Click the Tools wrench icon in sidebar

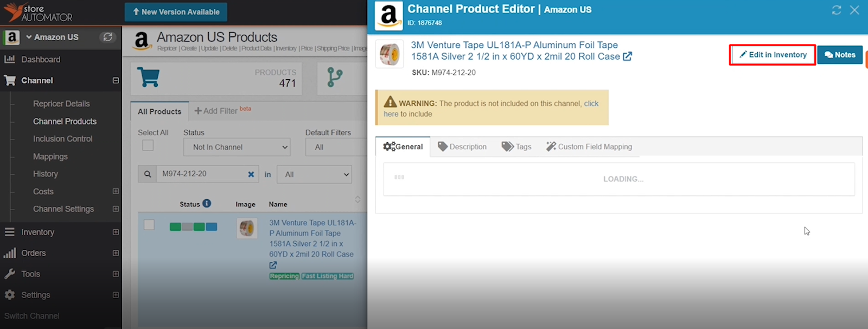[10, 274]
